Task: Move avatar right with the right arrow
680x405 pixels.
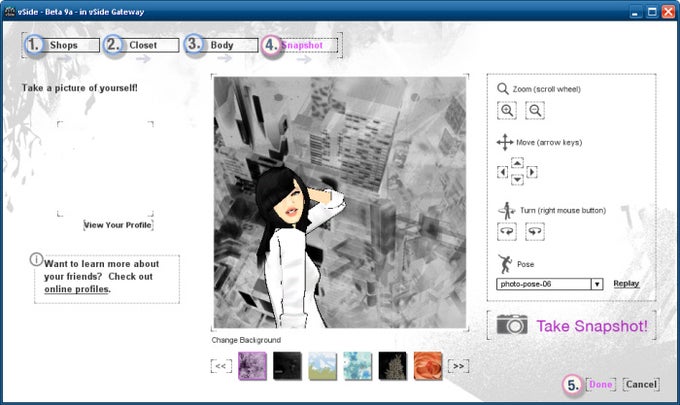Action: (532, 172)
